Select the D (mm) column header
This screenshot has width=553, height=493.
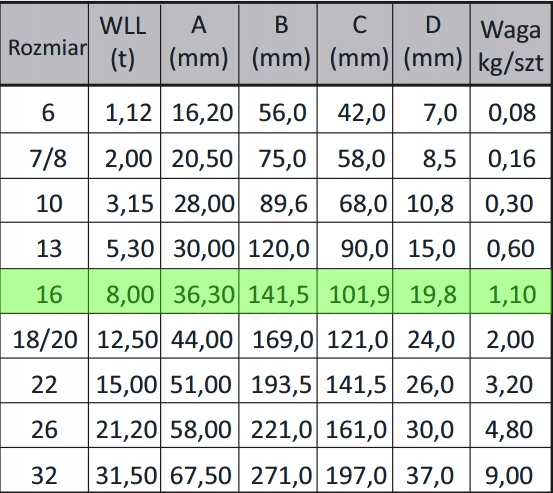point(431,44)
